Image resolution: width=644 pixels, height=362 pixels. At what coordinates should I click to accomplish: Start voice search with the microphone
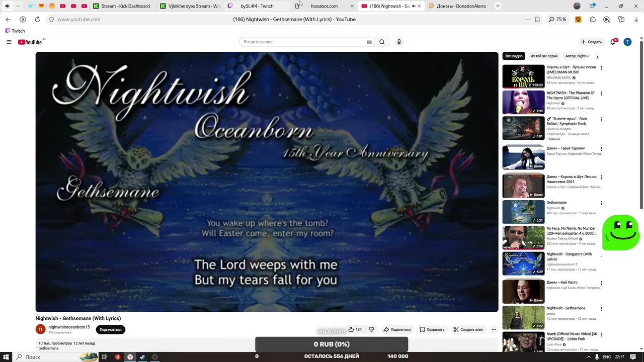point(399,42)
